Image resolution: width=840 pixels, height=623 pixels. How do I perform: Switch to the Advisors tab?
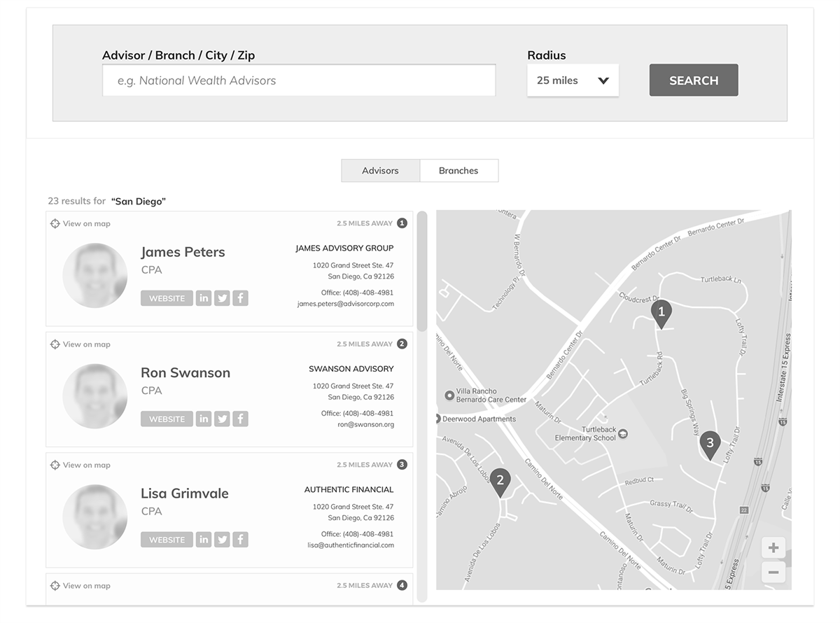click(380, 171)
